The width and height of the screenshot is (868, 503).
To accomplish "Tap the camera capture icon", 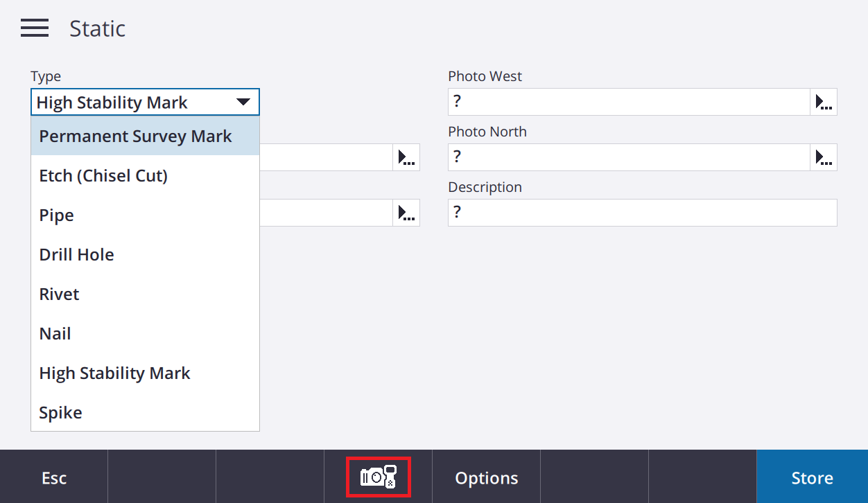I will (378, 477).
